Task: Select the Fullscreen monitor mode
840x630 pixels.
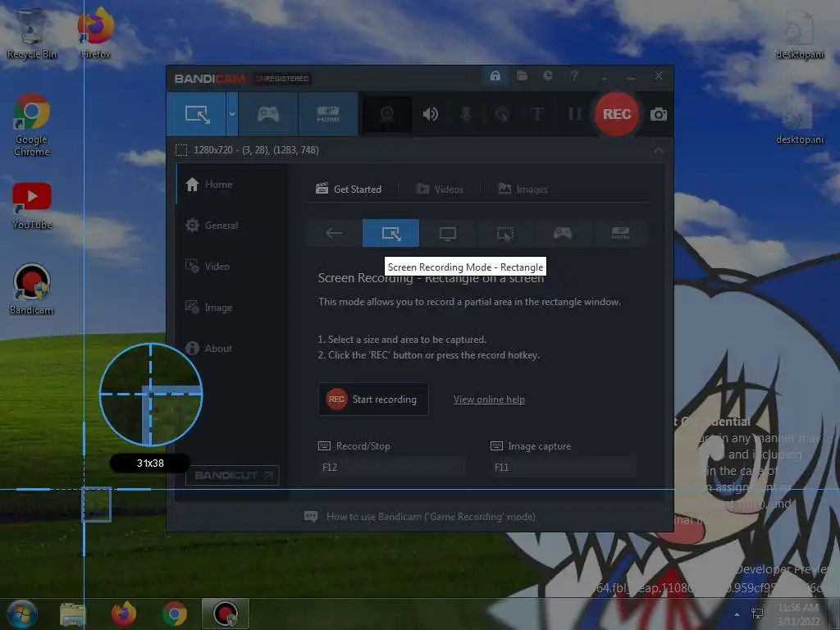Action: [448, 233]
